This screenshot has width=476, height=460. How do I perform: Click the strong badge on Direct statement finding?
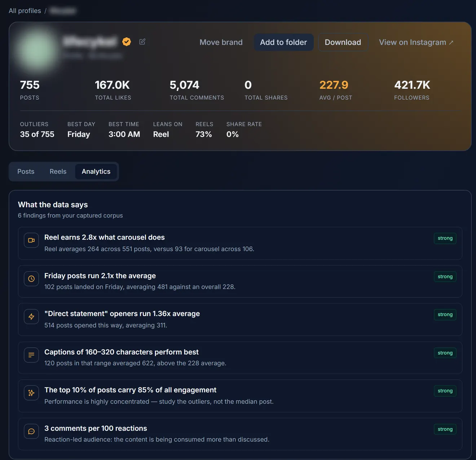(x=445, y=315)
